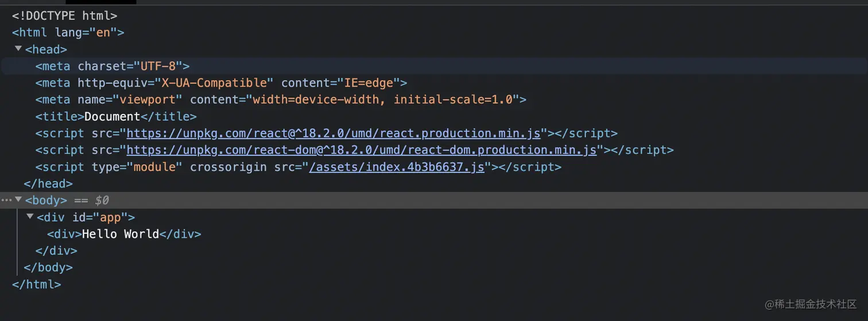868x321 pixels.
Task: Click the "en" lang attribute value
Action: (x=103, y=32)
